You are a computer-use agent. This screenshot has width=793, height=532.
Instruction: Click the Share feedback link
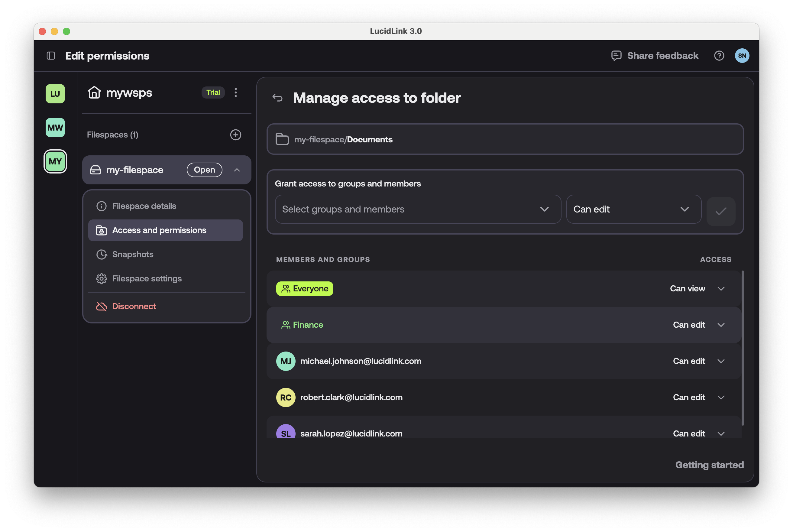tap(662, 56)
